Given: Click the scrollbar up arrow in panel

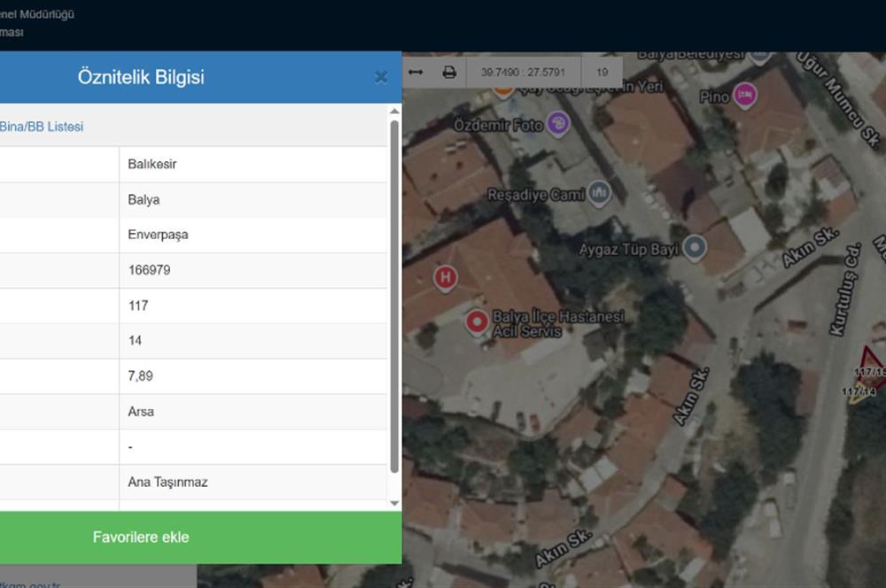Looking at the screenshot, I should [x=394, y=111].
